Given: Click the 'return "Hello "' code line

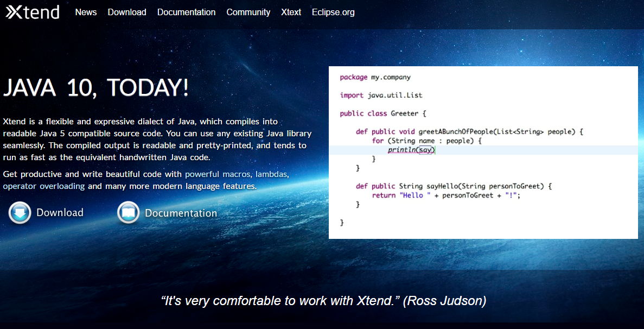Looking at the screenshot, I should (446, 195).
